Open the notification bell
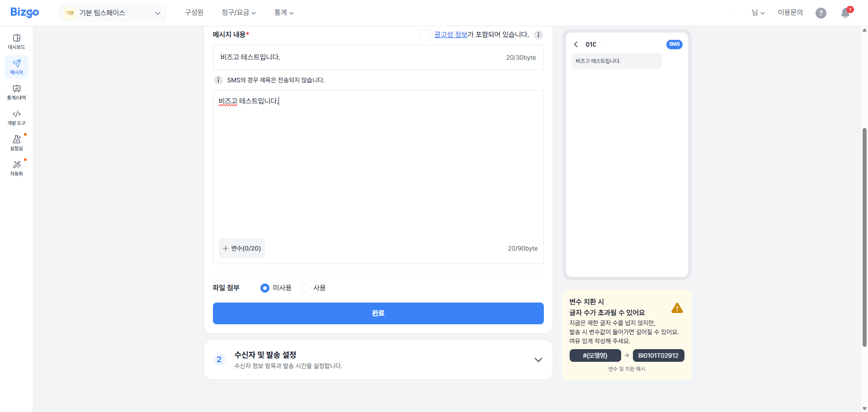The image size is (868, 412). click(x=844, y=13)
